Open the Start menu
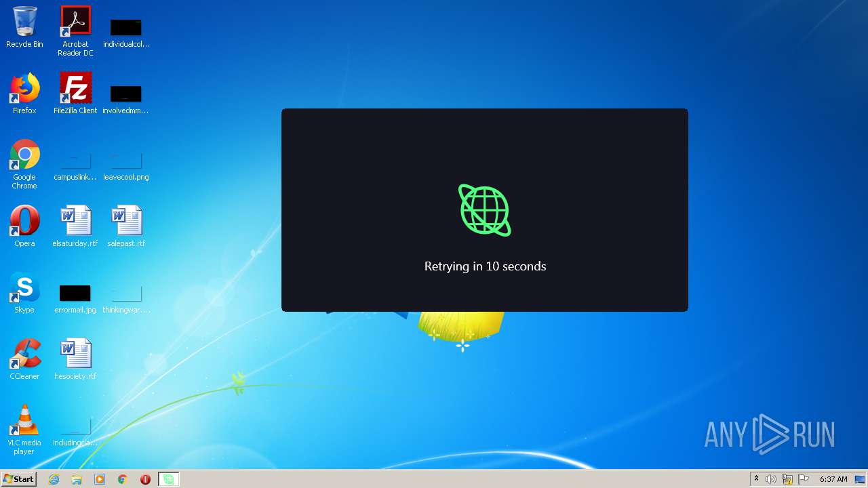The width and height of the screenshot is (868, 488). click(x=19, y=479)
